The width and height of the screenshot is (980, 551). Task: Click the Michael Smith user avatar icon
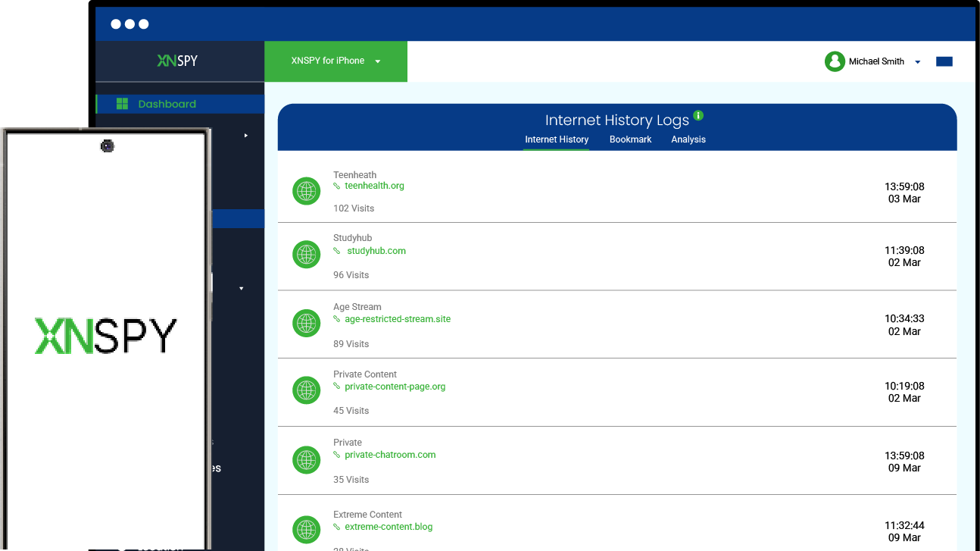click(x=835, y=61)
